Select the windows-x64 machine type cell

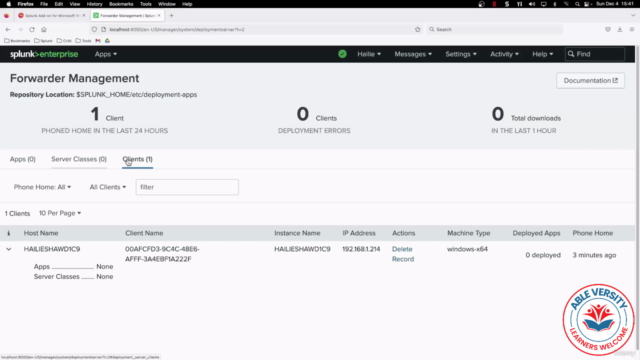point(467,249)
